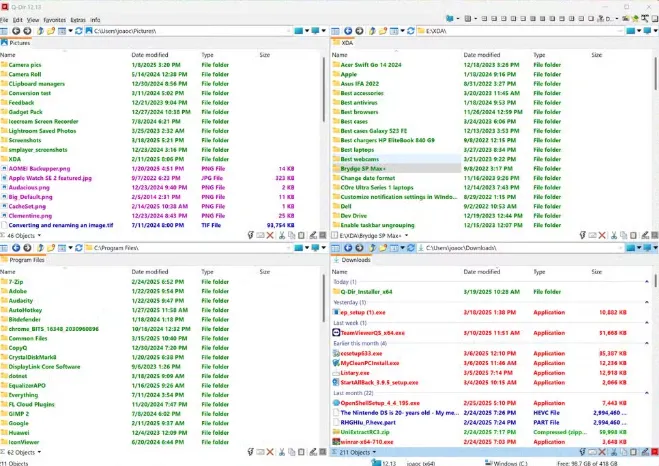Select the Pictures tab
This screenshot has height=466, width=659.
tap(16, 43)
